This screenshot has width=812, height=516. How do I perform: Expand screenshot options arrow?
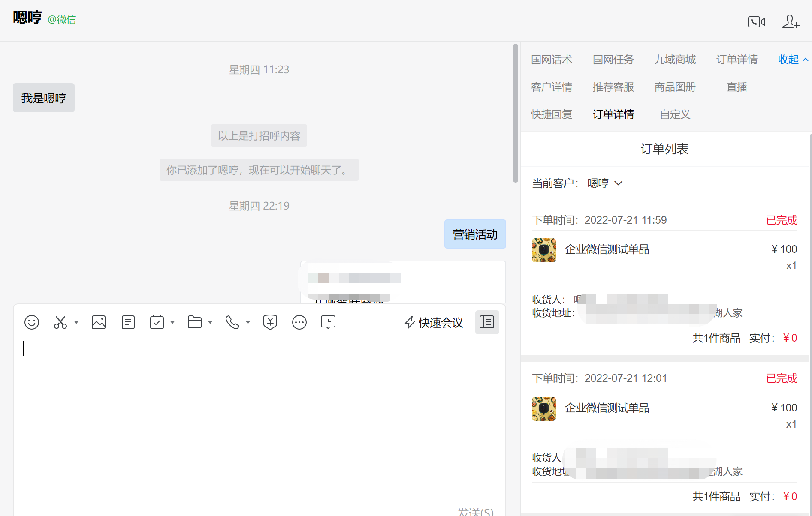point(76,322)
